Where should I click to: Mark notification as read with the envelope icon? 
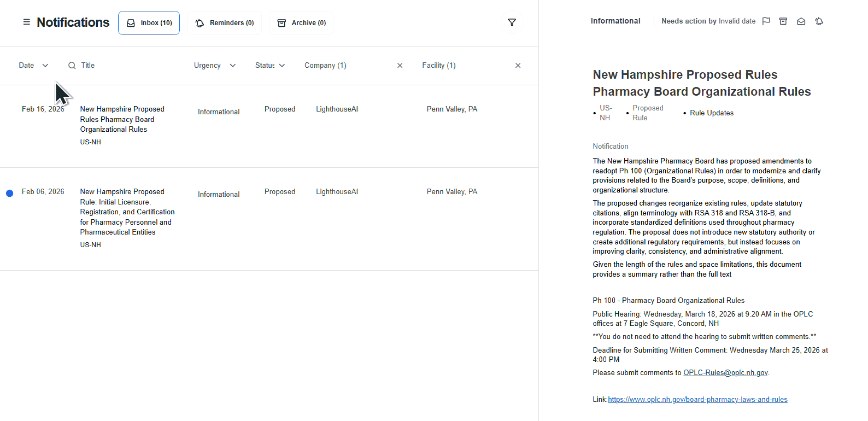click(x=801, y=21)
